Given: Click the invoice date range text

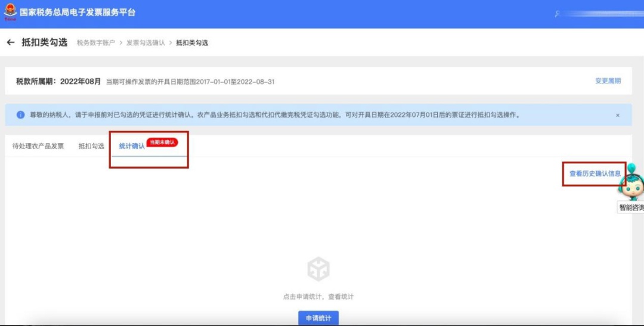Looking at the screenshot, I should click(190, 82).
